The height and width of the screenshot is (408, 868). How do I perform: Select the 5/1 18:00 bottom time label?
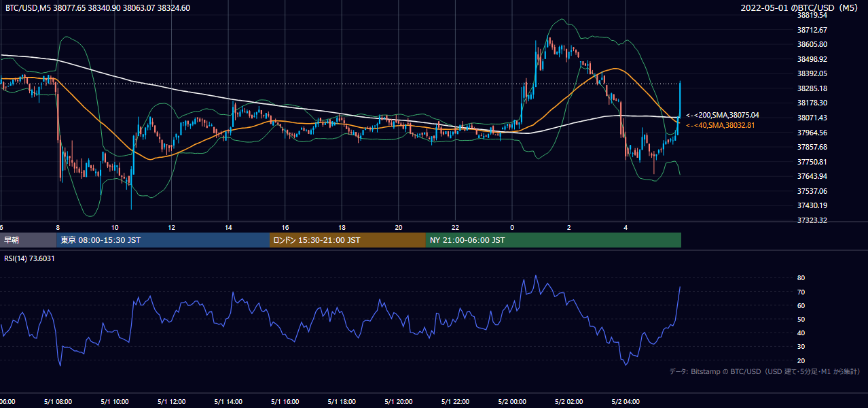[342, 401]
